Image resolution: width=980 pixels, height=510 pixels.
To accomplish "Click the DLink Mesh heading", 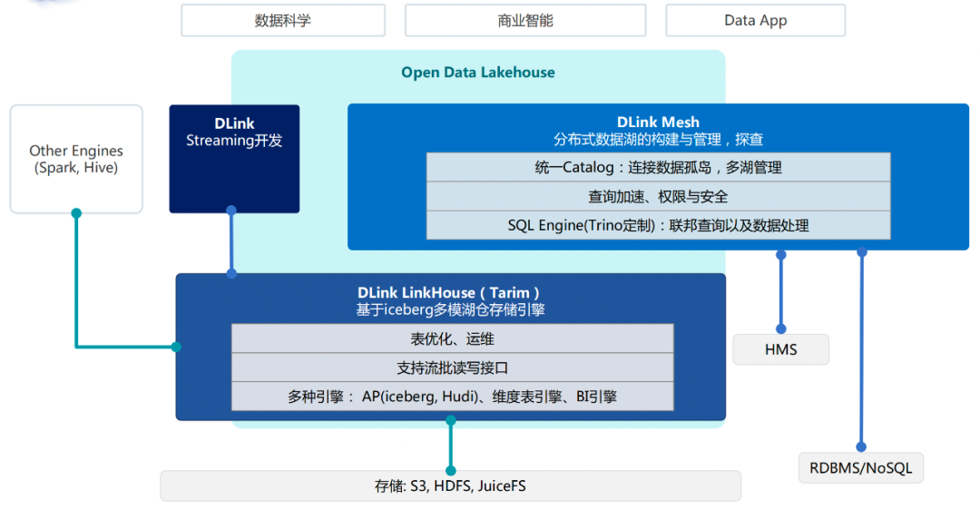I will [x=658, y=122].
